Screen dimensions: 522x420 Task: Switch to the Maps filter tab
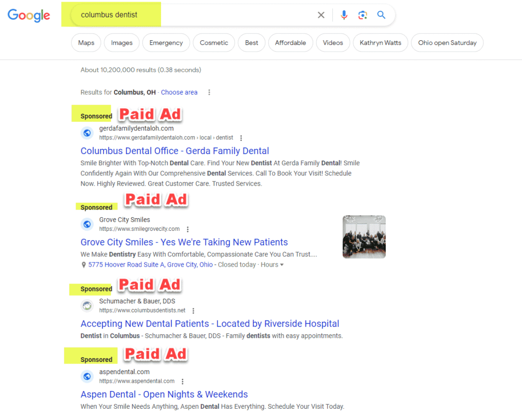[x=86, y=42]
